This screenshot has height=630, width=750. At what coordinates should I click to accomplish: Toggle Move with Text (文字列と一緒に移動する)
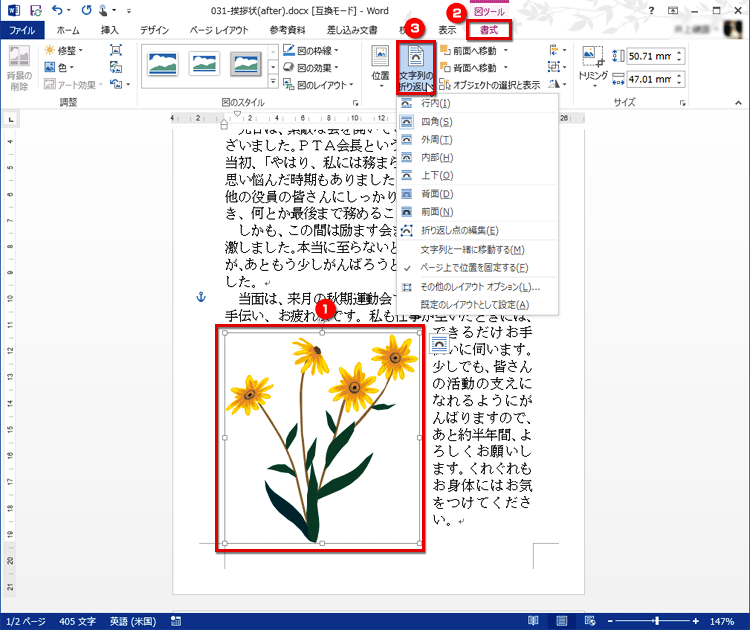478,250
